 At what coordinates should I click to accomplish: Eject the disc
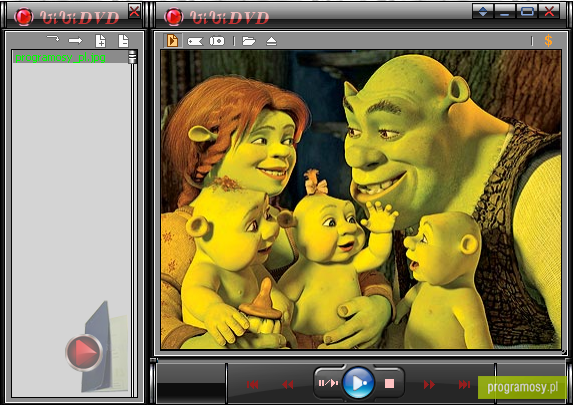pyautogui.click(x=271, y=41)
